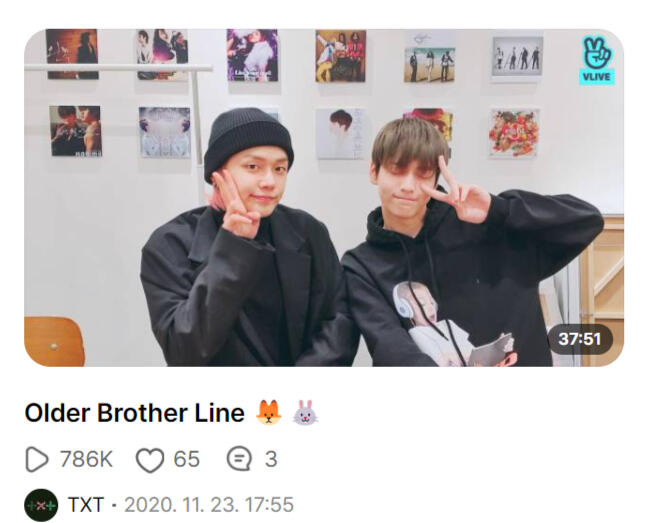653x523 pixels.
Task: Click the 37:51 duration badge
Action: pos(580,339)
